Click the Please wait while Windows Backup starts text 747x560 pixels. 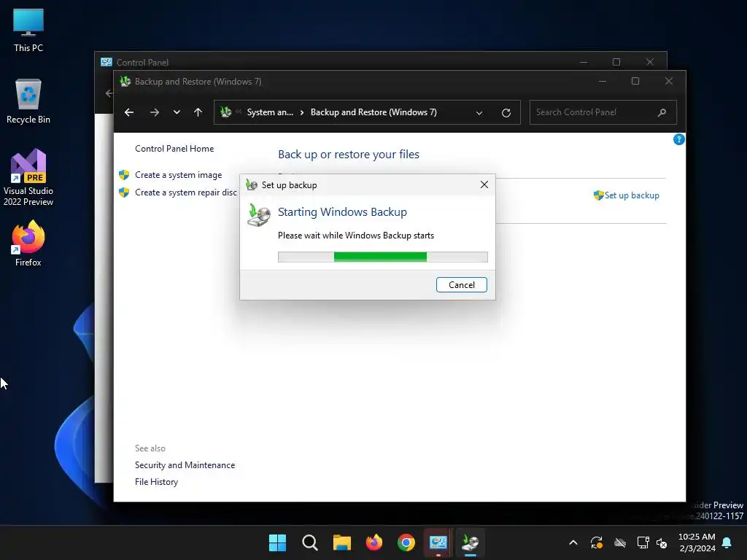[356, 236]
